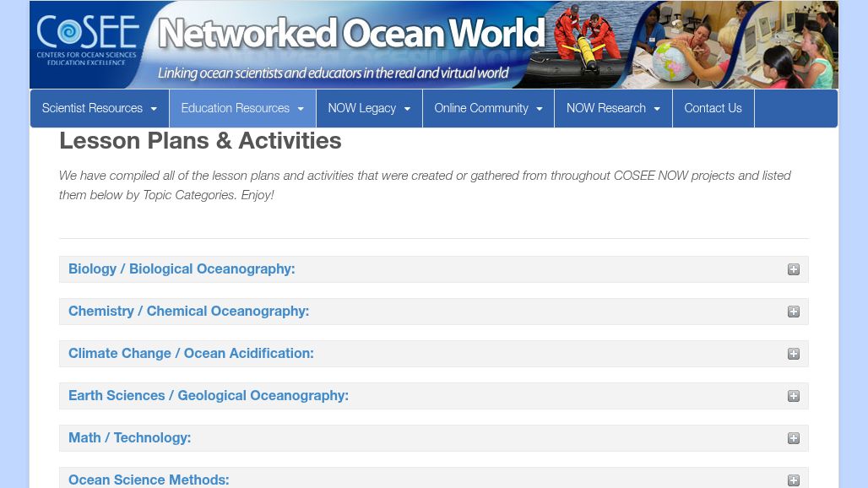Click the Math / Technology heading text

point(129,438)
